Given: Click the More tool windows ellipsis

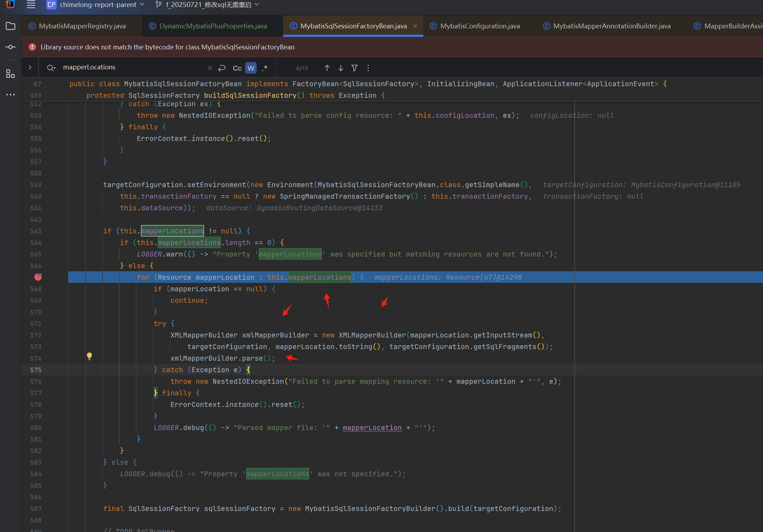Looking at the screenshot, I should (11, 95).
